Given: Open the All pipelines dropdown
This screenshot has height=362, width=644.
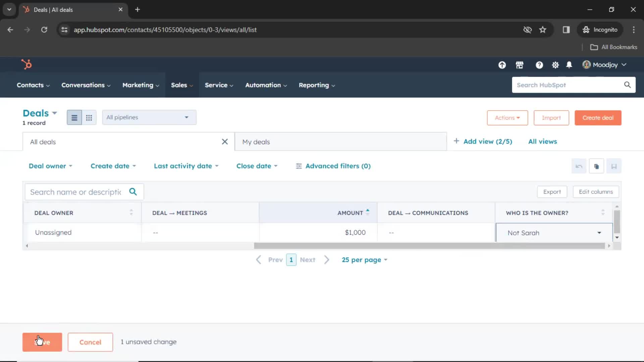Looking at the screenshot, I should click(149, 117).
